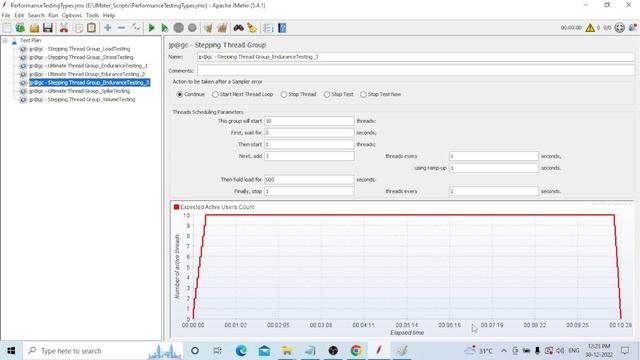Open the Help menu

click(109, 16)
